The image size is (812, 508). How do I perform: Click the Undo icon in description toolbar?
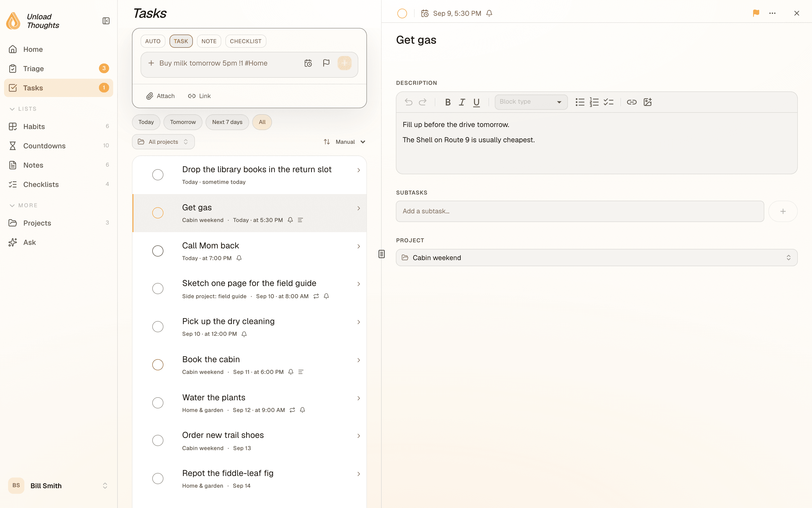pos(408,102)
